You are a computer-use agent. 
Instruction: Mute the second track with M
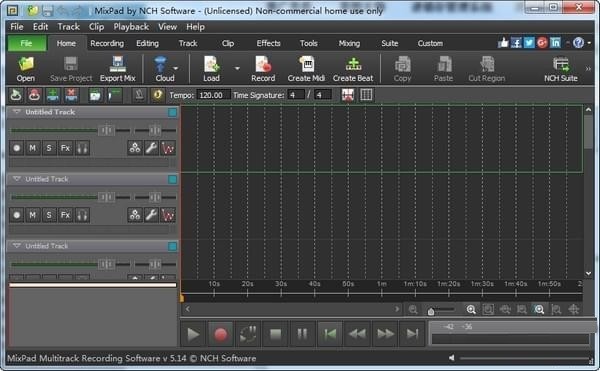point(33,215)
